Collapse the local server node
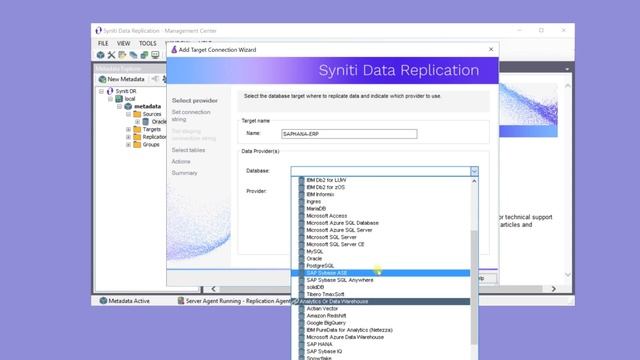The image size is (640, 360). pyautogui.click(x=110, y=99)
